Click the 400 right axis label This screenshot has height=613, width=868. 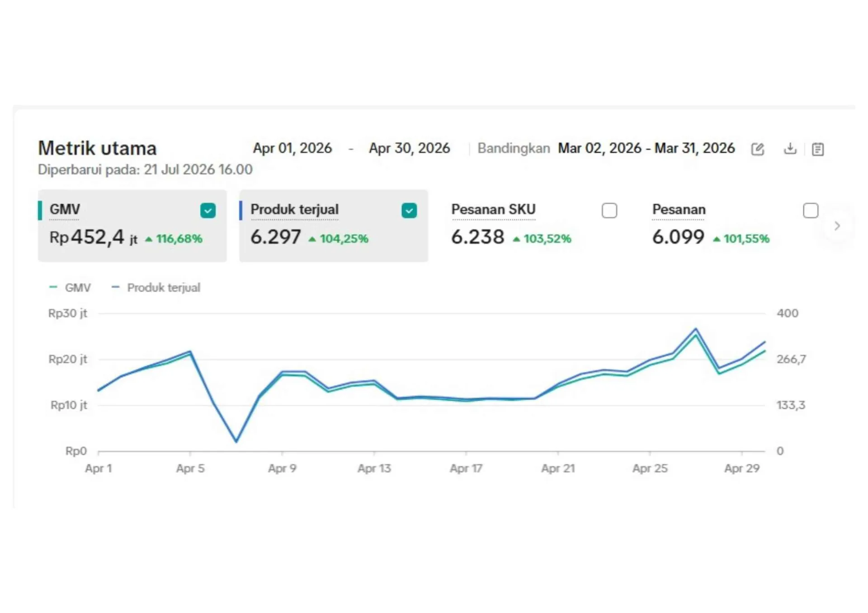click(788, 314)
